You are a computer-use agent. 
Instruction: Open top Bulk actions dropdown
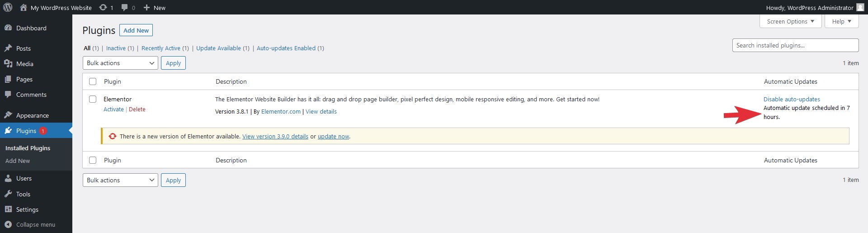120,63
